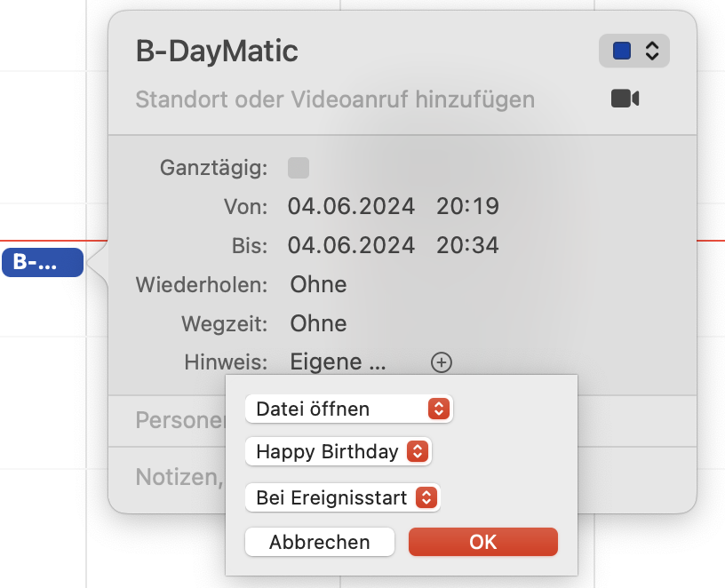Expand the Happy Birthday file dropdown
Screen dimensions: 725x588
(338, 451)
